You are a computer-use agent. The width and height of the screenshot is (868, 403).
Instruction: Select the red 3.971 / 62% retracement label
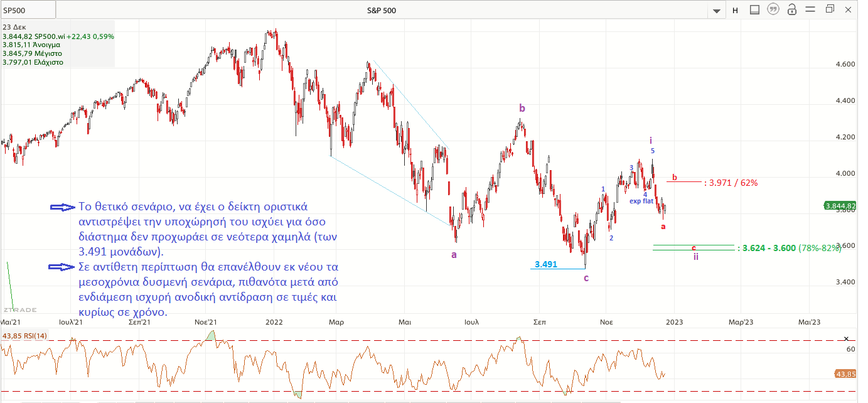coord(731,183)
